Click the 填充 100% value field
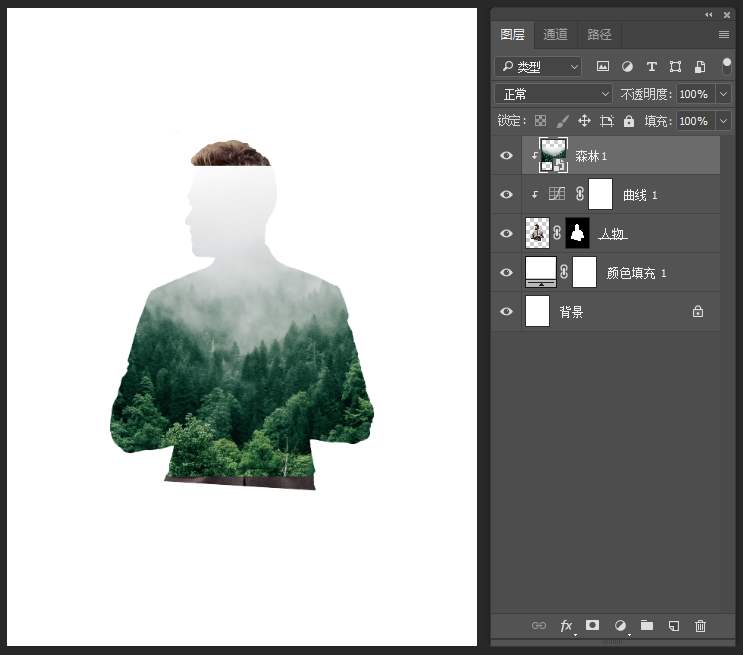 coord(696,121)
